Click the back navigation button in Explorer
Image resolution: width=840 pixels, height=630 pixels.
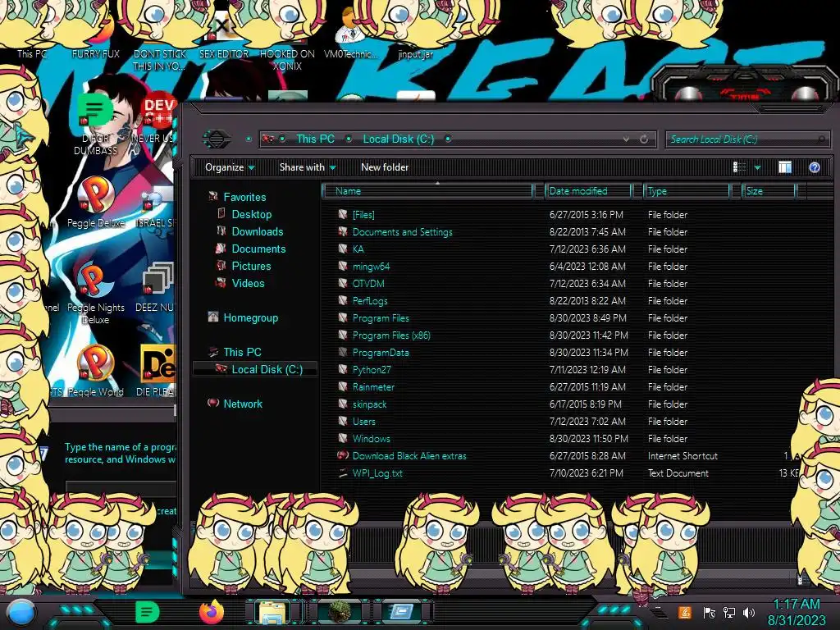216,139
